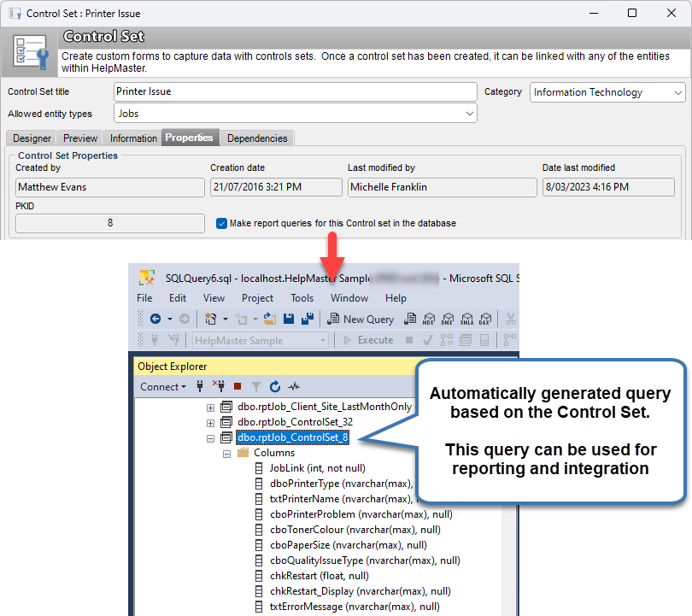Open the View menu in SSMS

pyautogui.click(x=214, y=298)
